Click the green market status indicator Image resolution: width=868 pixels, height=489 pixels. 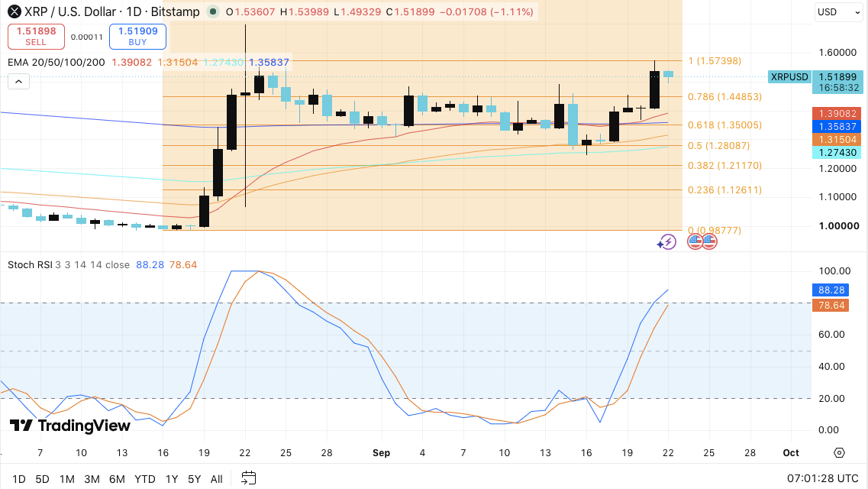click(x=212, y=11)
